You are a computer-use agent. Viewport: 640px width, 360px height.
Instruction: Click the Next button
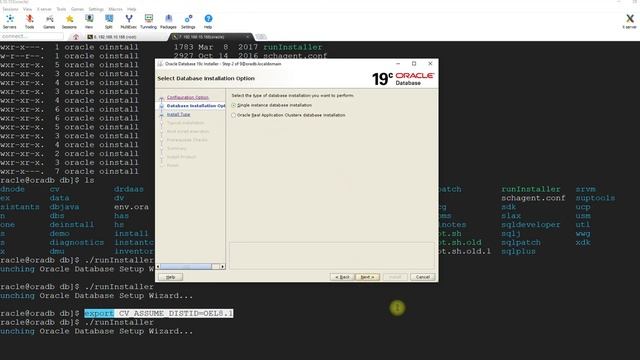coord(367,277)
